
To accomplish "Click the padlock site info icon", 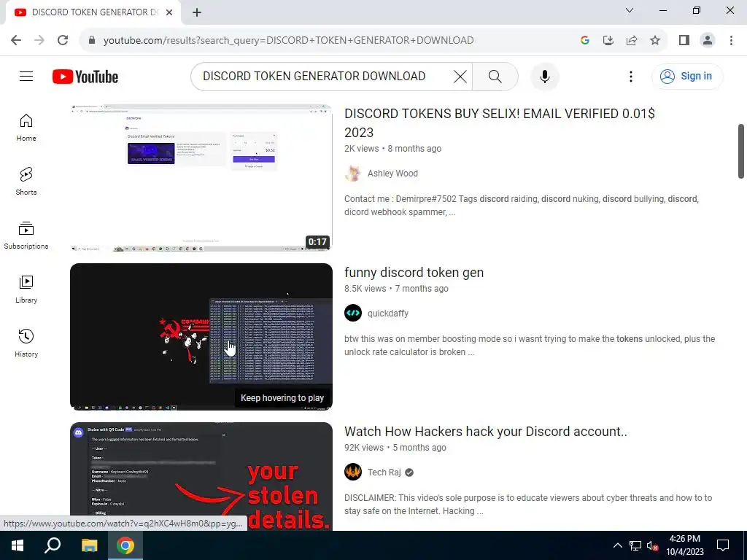I will [x=92, y=40].
